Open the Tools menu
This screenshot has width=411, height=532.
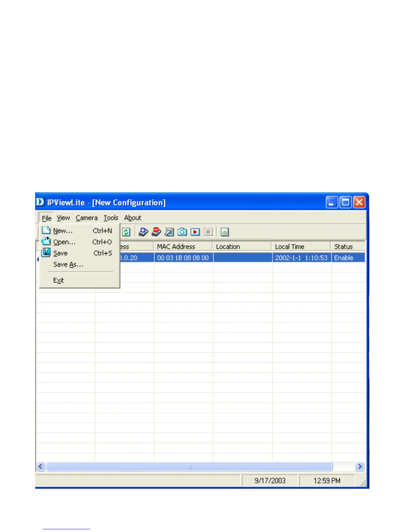[x=111, y=218]
